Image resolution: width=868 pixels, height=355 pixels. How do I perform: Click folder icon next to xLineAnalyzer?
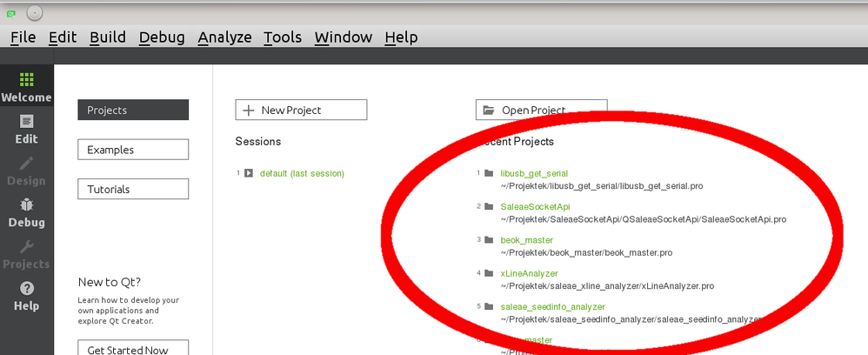click(x=488, y=273)
